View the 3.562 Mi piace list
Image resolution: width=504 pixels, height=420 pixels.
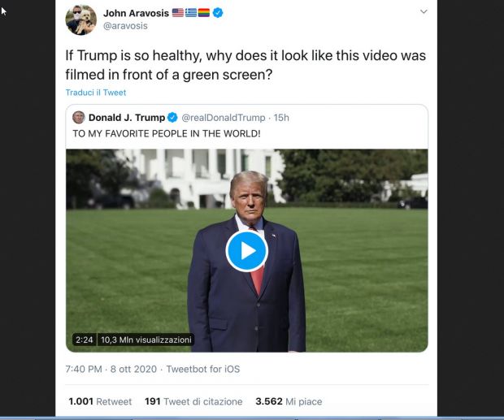[x=289, y=401]
